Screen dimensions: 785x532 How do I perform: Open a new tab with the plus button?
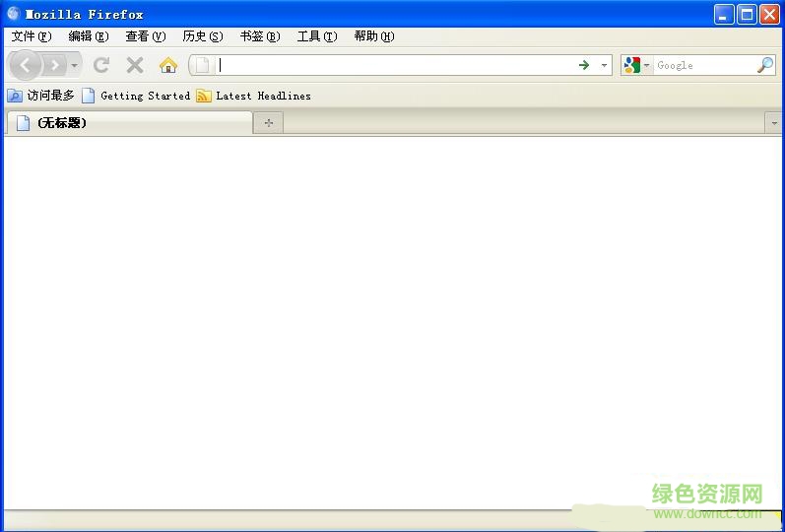click(268, 123)
